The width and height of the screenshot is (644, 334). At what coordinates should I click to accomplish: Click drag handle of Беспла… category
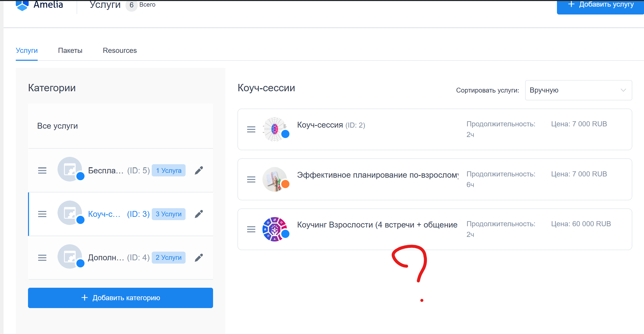[x=42, y=170]
